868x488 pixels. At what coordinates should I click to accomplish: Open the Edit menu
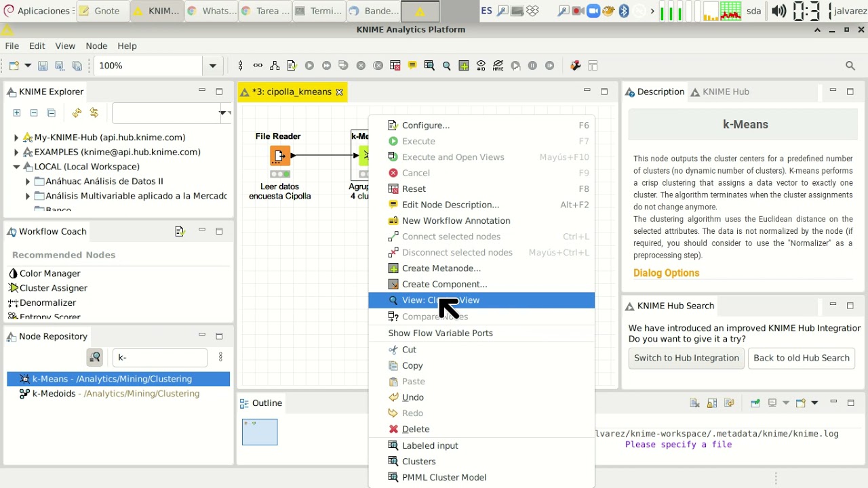(37, 45)
